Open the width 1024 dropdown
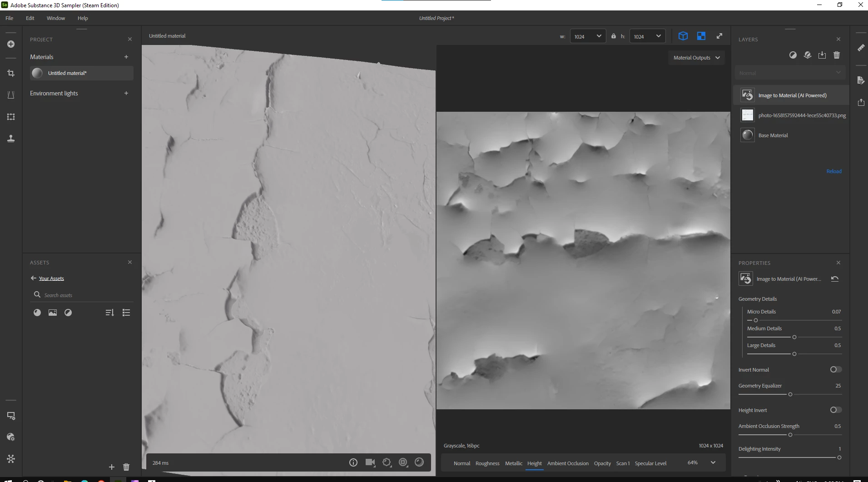868x482 pixels. [x=588, y=36]
